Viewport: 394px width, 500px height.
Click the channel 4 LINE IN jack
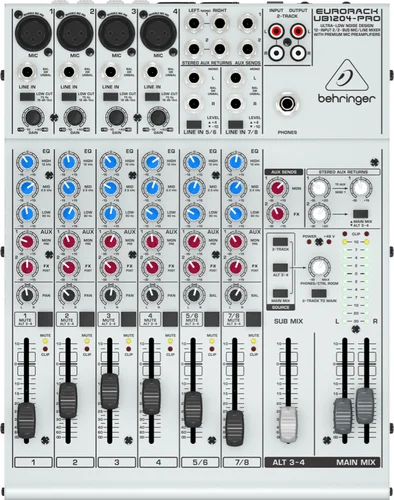tap(152, 72)
